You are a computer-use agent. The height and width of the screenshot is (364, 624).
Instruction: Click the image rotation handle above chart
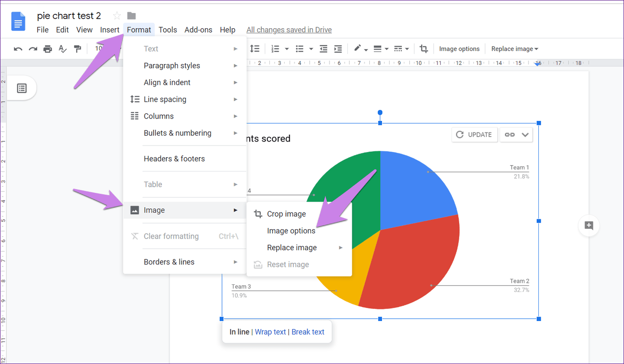click(380, 112)
